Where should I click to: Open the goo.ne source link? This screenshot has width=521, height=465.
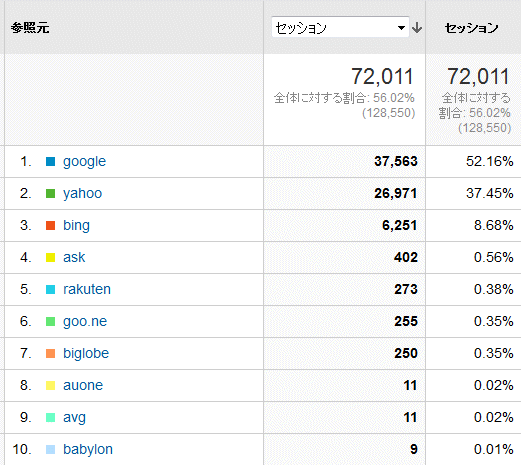(x=85, y=322)
